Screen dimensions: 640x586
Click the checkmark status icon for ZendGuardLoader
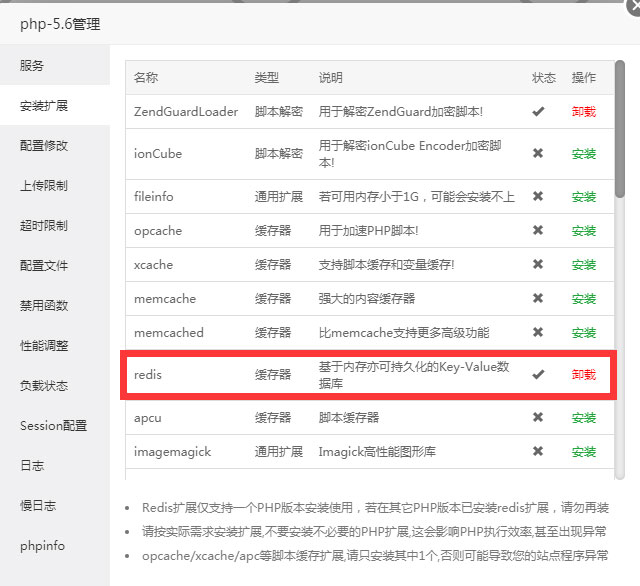pyautogui.click(x=538, y=112)
